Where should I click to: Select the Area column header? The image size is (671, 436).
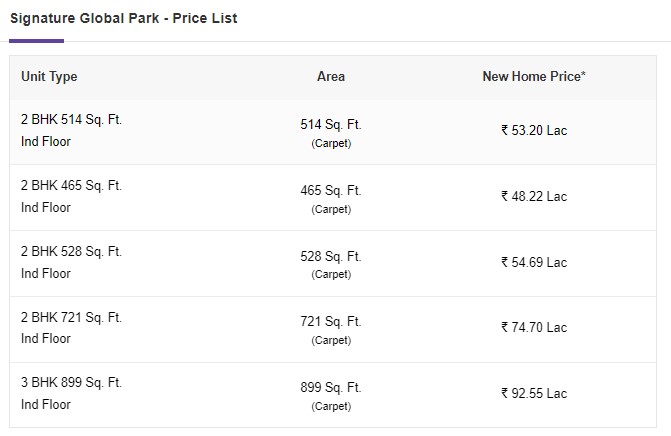pyautogui.click(x=331, y=77)
